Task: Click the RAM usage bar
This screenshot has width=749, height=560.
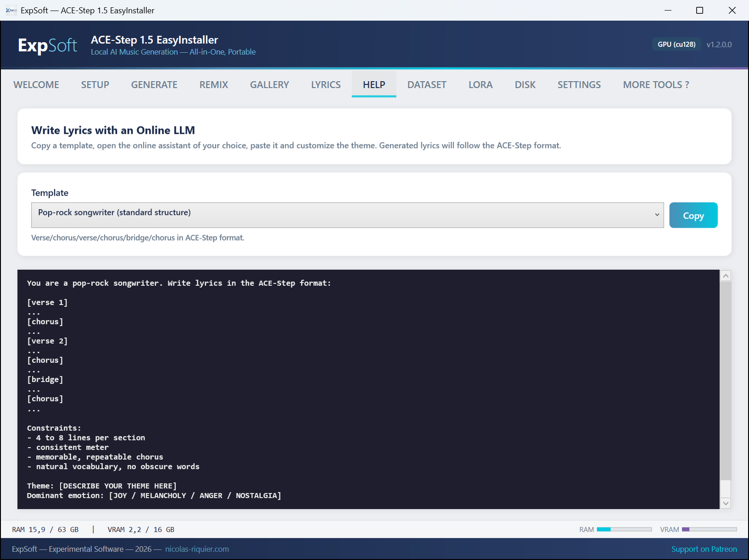Action: [624, 529]
